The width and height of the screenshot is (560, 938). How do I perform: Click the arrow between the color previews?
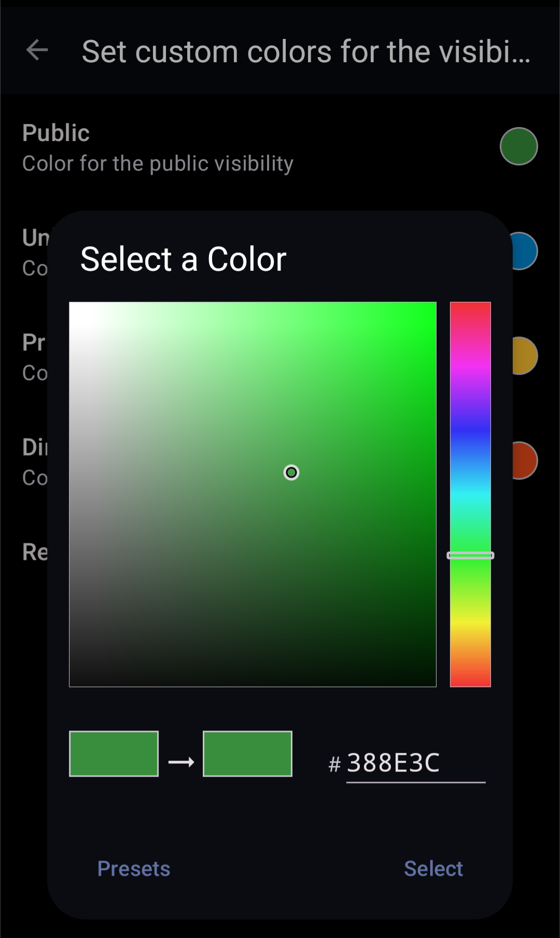pos(181,762)
